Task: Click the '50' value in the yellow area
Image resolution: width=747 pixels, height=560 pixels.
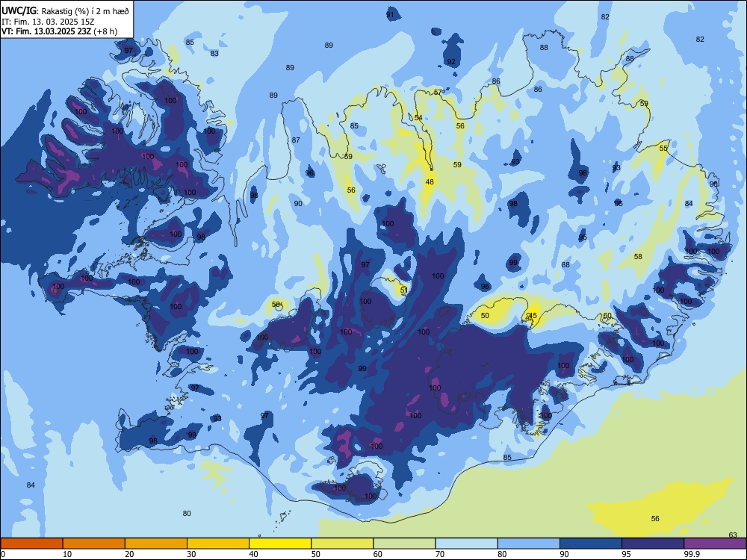Action: coord(485,316)
